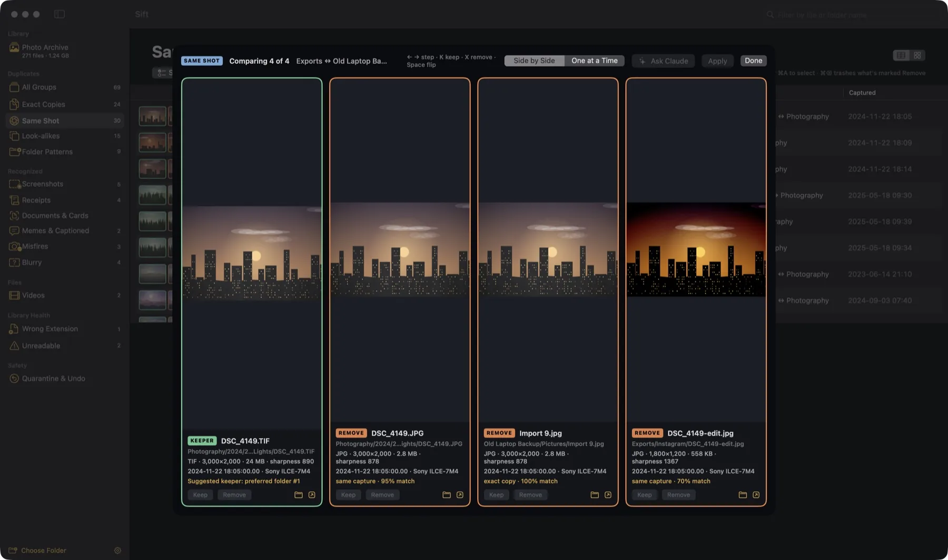Remove Import 9.jpg

[x=530, y=495]
